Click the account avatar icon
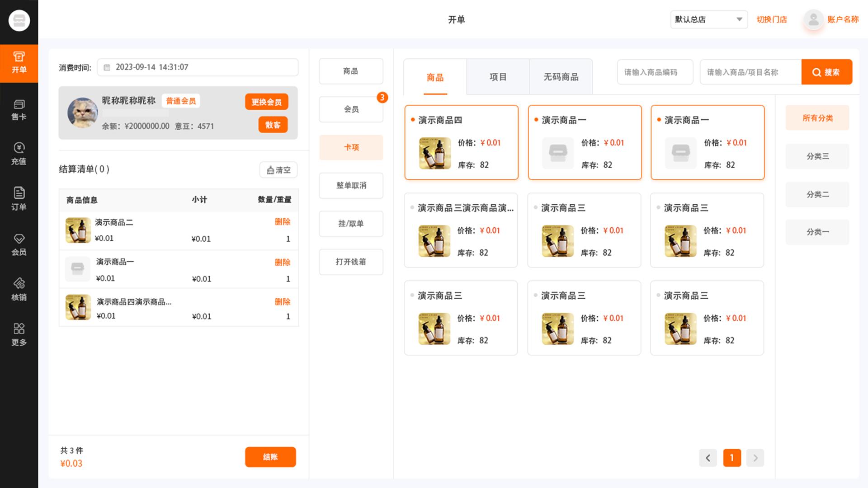This screenshot has width=868, height=488. coord(813,19)
